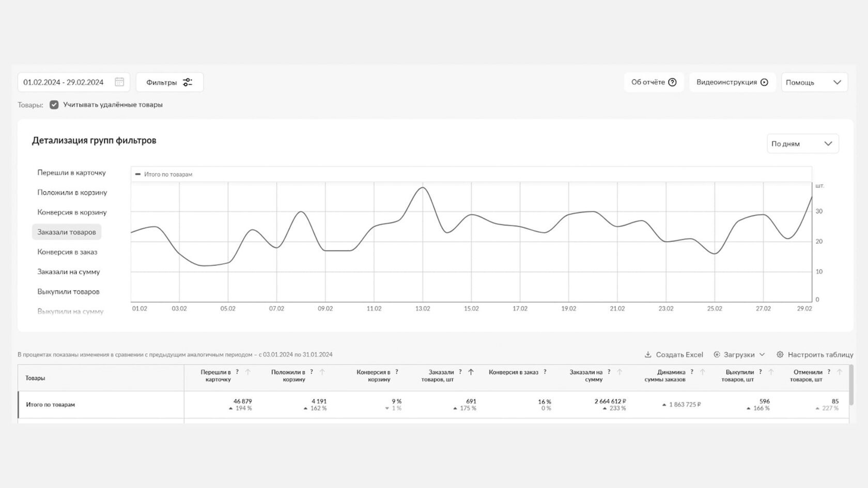Click the table vertical scrollbar
The image size is (868, 488).
click(x=851, y=385)
